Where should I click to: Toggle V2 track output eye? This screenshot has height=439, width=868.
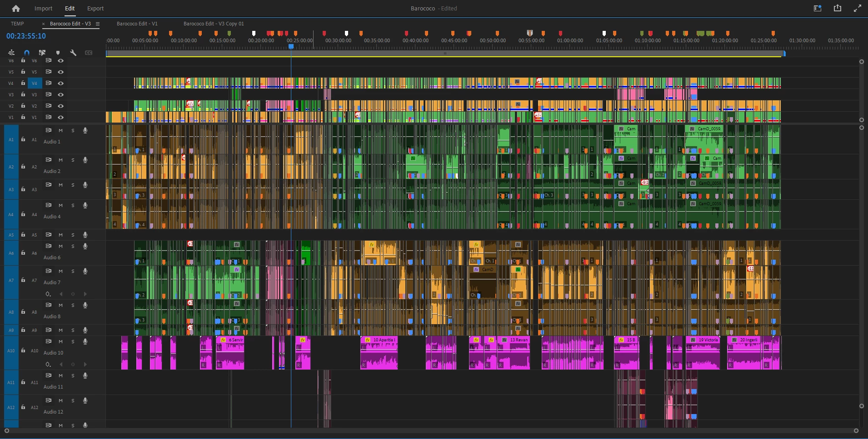[60, 106]
